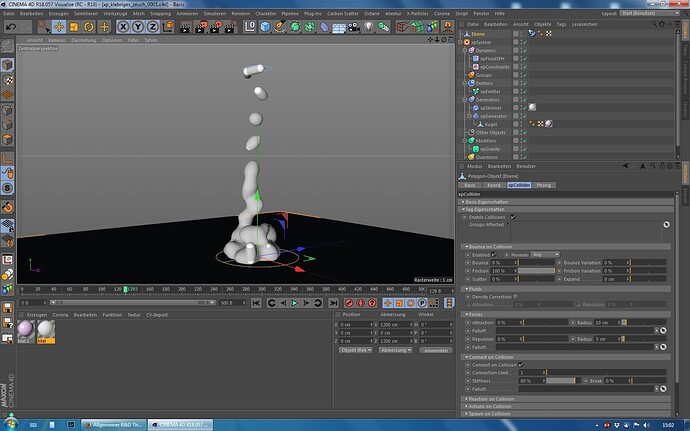Click the S snapping icon in left sidebar
Screen dimensions: 690x431
(x=7, y=188)
